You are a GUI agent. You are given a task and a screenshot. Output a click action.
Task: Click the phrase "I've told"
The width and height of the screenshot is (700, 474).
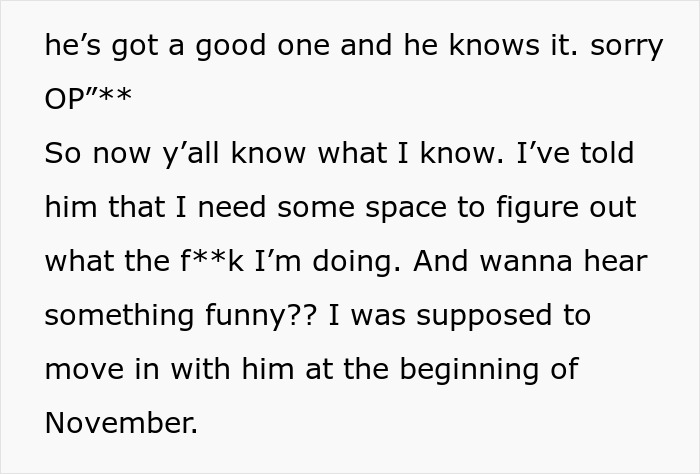(585, 155)
